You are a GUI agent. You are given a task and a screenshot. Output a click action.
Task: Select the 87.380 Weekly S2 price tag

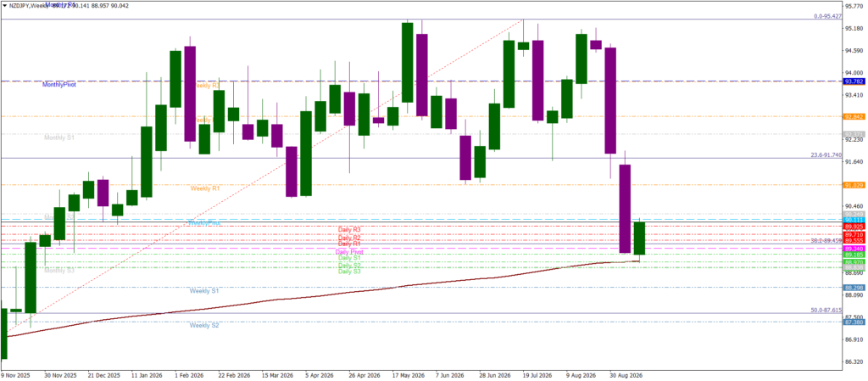[854, 322]
